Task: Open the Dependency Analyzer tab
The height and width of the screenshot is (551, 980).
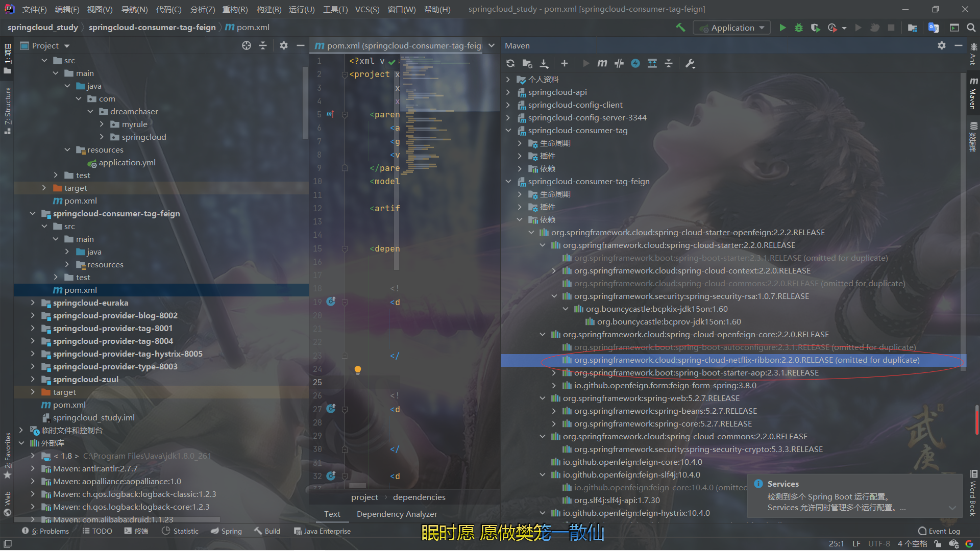Action: 397,514
